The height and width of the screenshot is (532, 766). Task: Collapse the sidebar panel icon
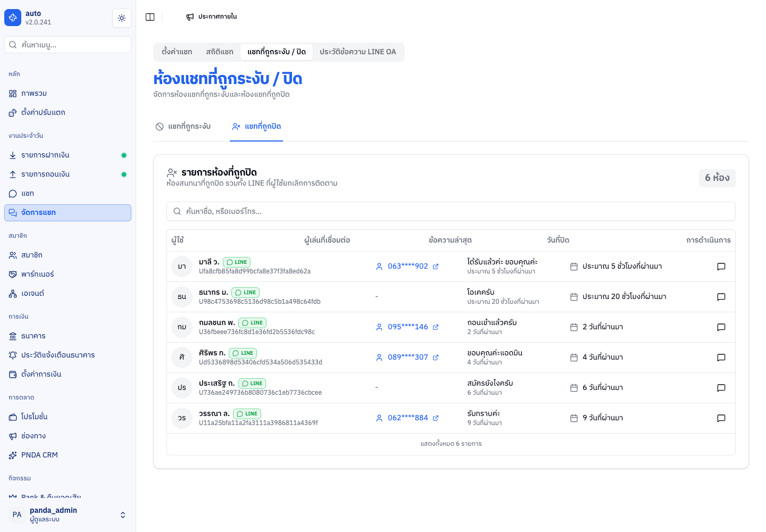pyautogui.click(x=150, y=17)
